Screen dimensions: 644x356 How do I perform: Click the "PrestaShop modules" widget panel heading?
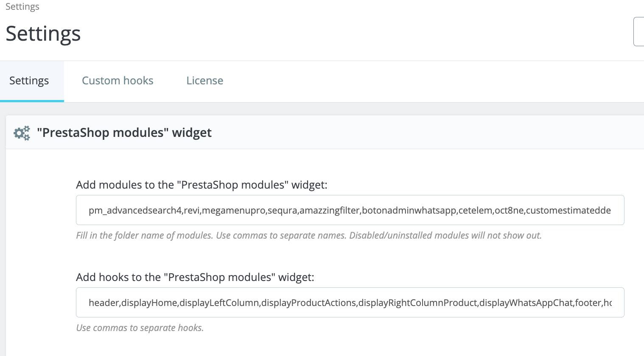coord(124,133)
